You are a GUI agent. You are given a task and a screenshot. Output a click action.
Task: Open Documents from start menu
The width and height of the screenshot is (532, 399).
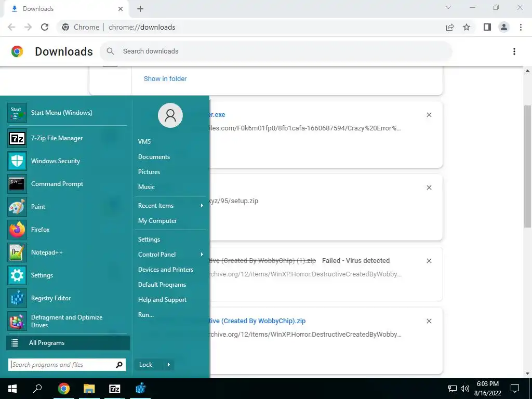coord(154,157)
